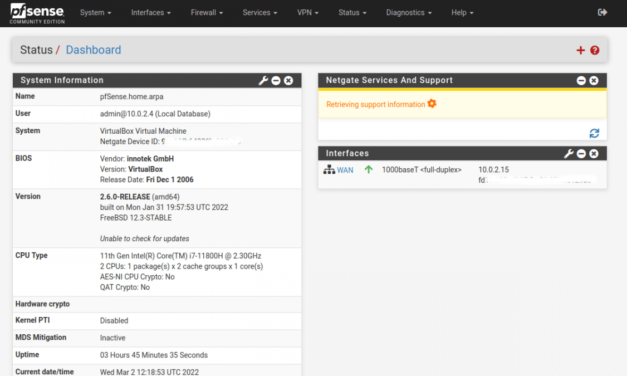Close the Interfaces widget
Image resolution: width=627 pixels, height=376 pixels.
594,154
